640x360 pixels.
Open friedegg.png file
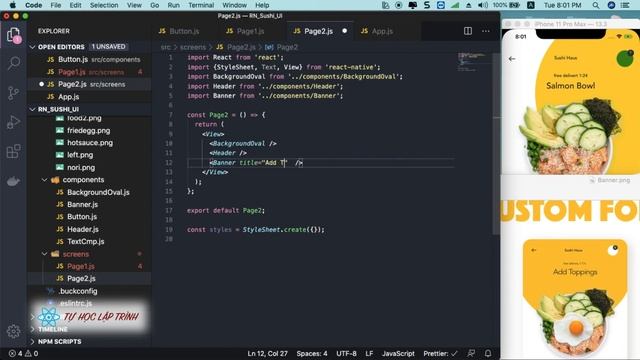pyautogui.click(x=89, y=131)
